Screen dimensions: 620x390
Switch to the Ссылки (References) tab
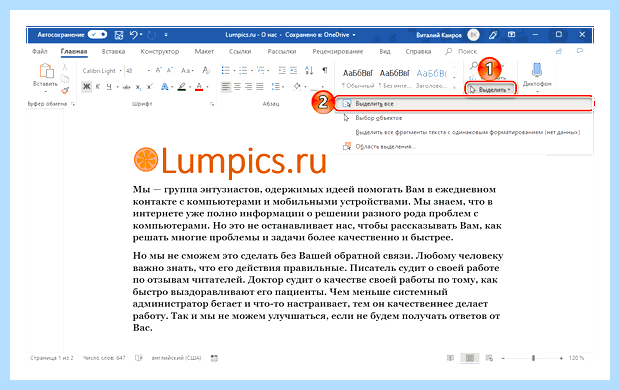point(240,51)
